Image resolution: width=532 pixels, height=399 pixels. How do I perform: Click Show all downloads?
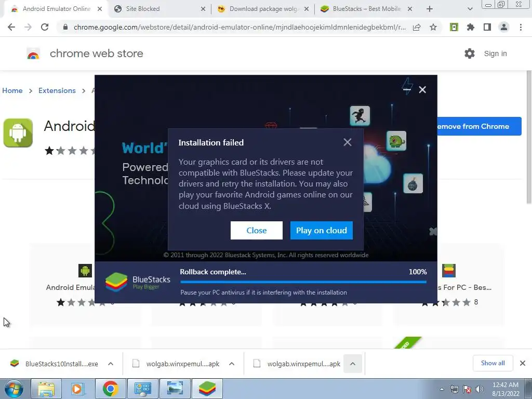pos(493,363)
